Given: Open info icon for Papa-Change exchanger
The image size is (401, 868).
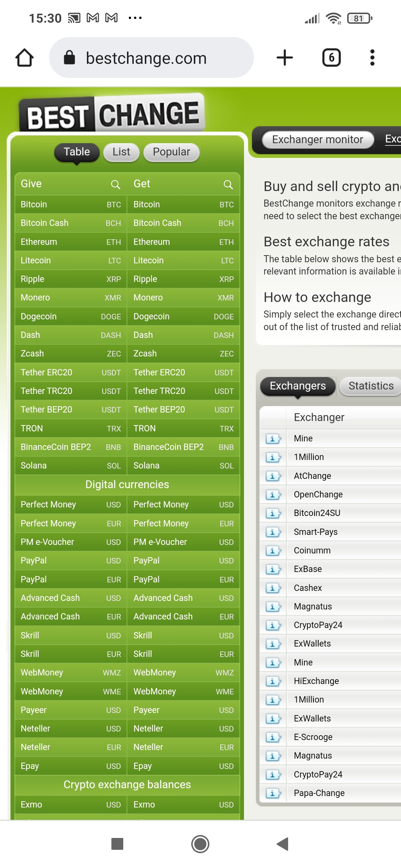Looking at the screenshot, I should click(x=273, y=793).
